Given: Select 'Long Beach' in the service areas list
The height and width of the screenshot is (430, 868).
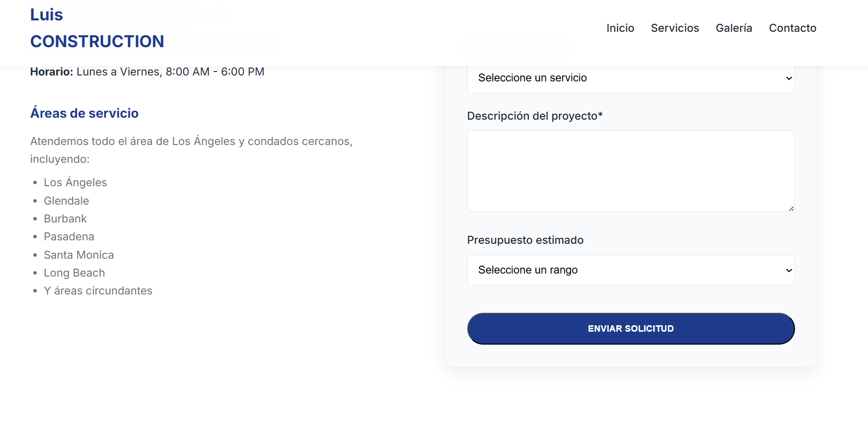Looking at the screenshot, I should (x=74, y=273).
